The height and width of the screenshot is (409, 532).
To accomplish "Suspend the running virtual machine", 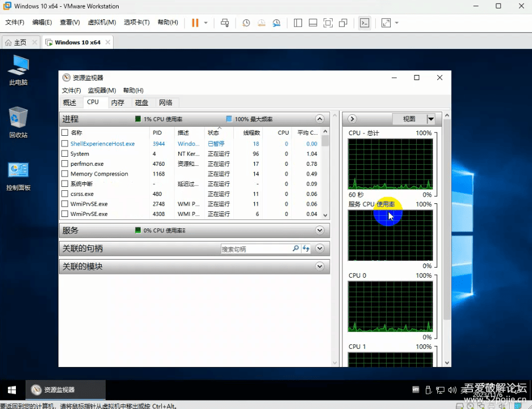I will coord(196,23).
